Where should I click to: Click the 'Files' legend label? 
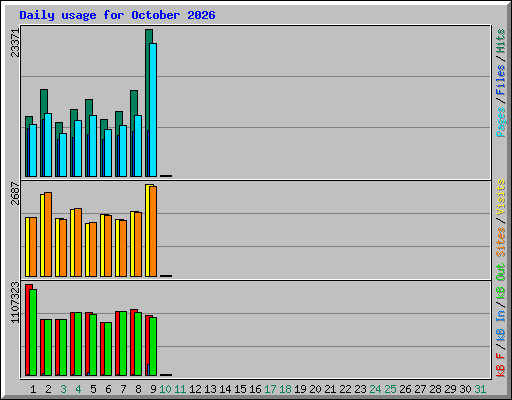click(501, 80)
